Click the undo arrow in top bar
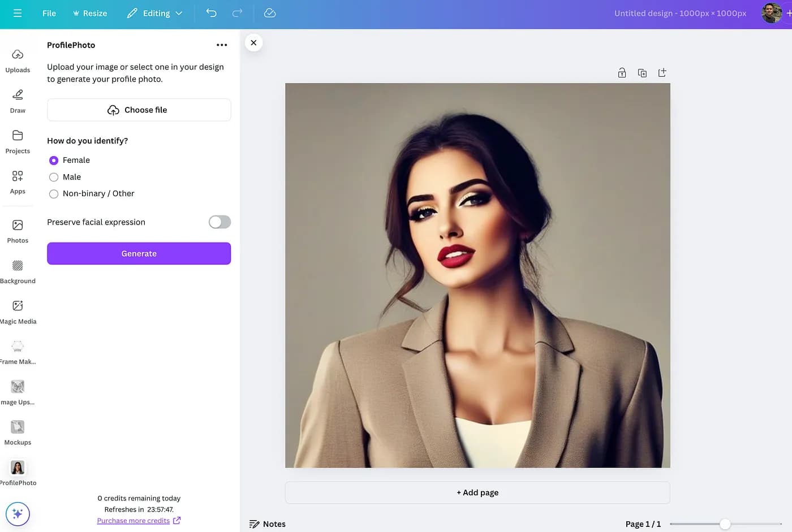The height and width of the screenshot is (532, 792). 211,13
